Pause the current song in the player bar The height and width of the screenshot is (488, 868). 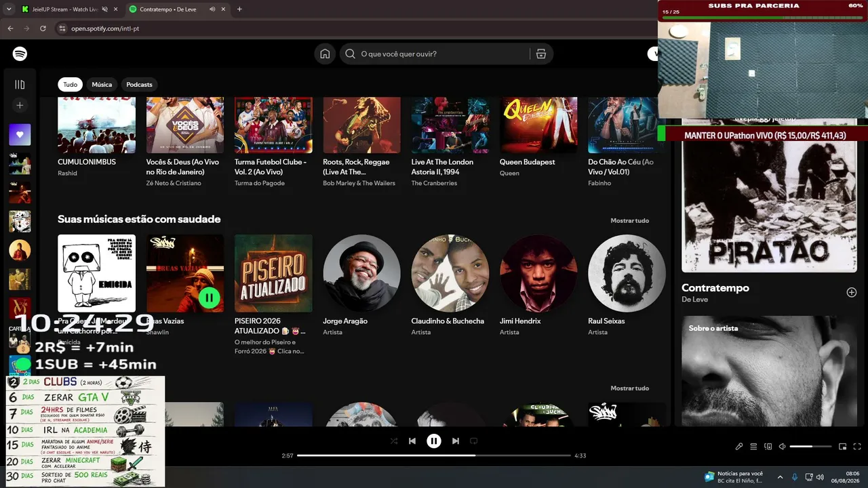(434, 441)
